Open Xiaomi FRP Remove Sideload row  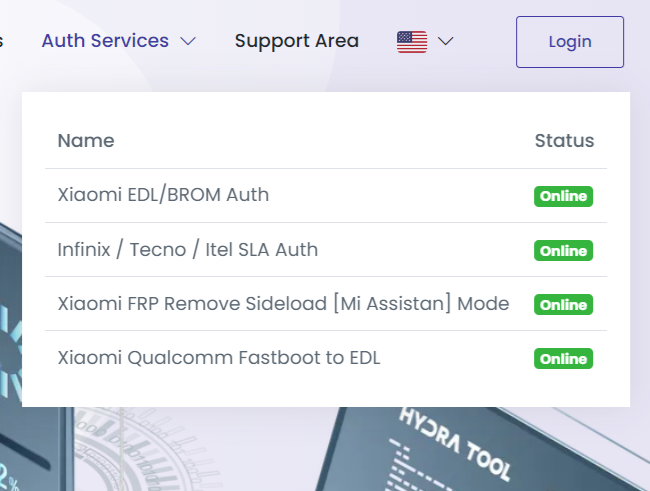283,303
